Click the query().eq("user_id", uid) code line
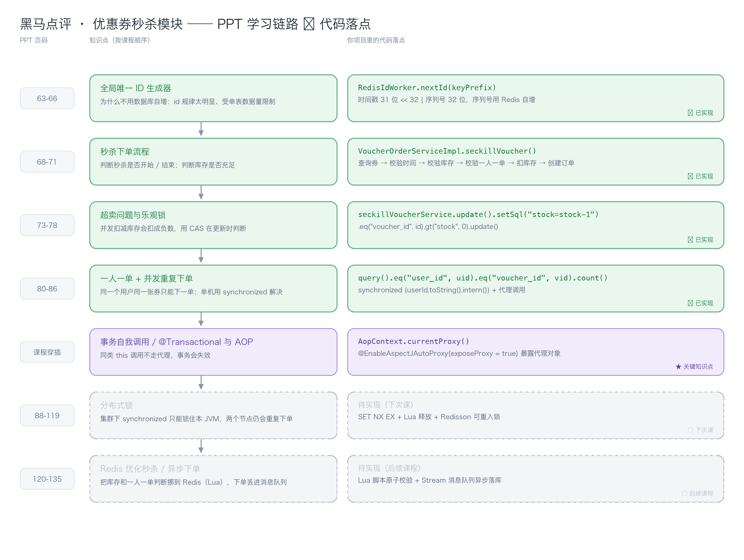 point(483,278)
